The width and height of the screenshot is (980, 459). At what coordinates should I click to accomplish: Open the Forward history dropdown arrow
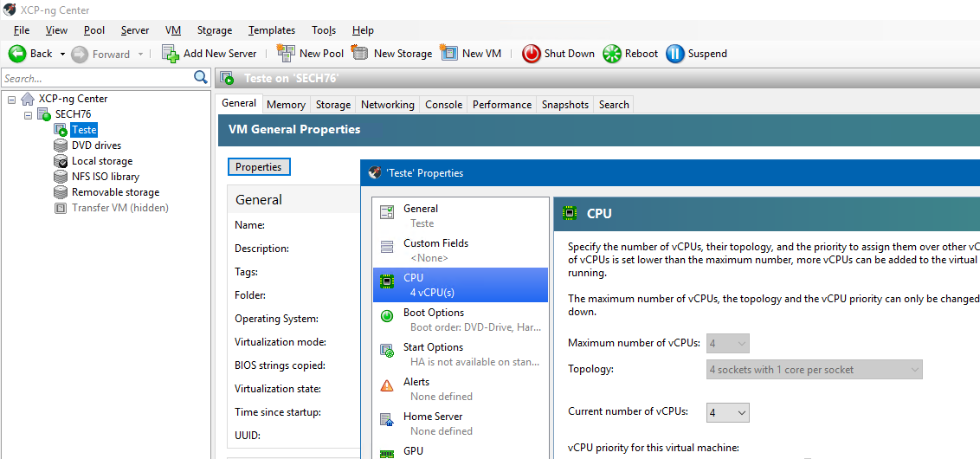click(x=140, y=54)
